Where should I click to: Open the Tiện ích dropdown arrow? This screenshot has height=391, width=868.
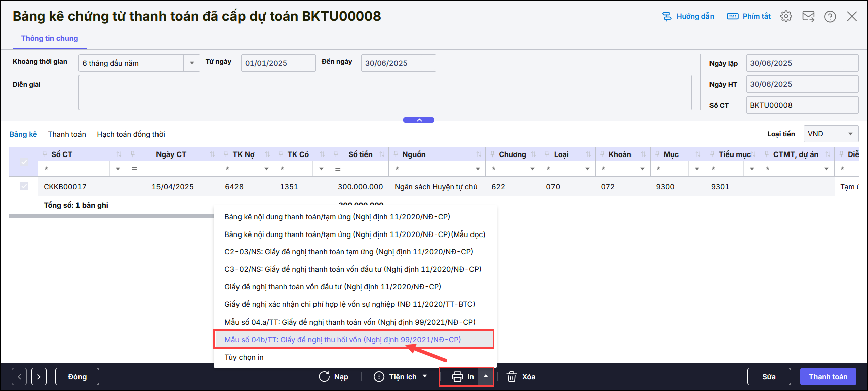(425, 376)
